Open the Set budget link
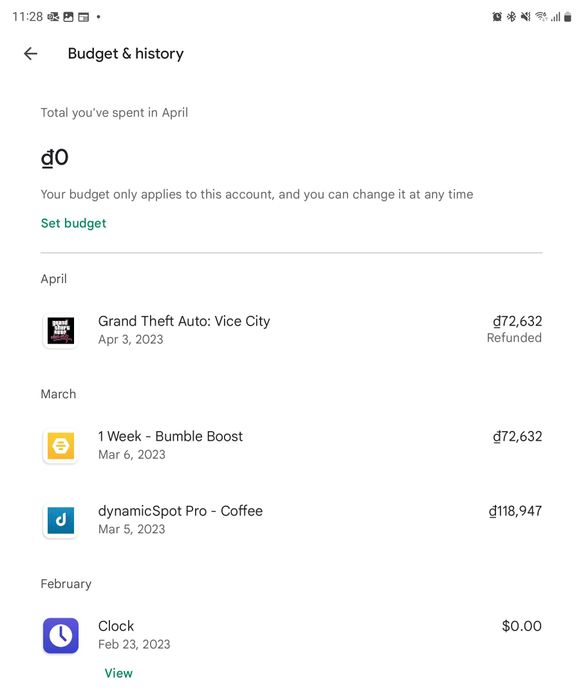 pos(74,223)
